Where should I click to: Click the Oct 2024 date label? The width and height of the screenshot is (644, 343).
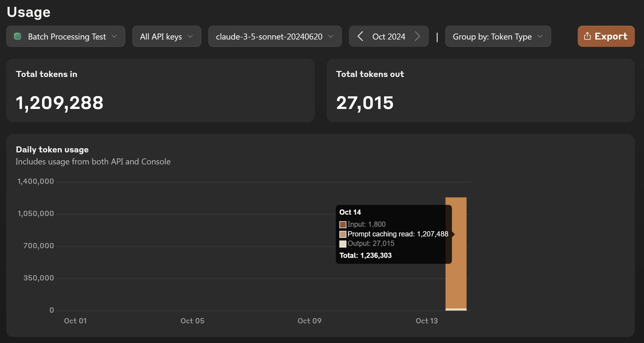[389, 36]
